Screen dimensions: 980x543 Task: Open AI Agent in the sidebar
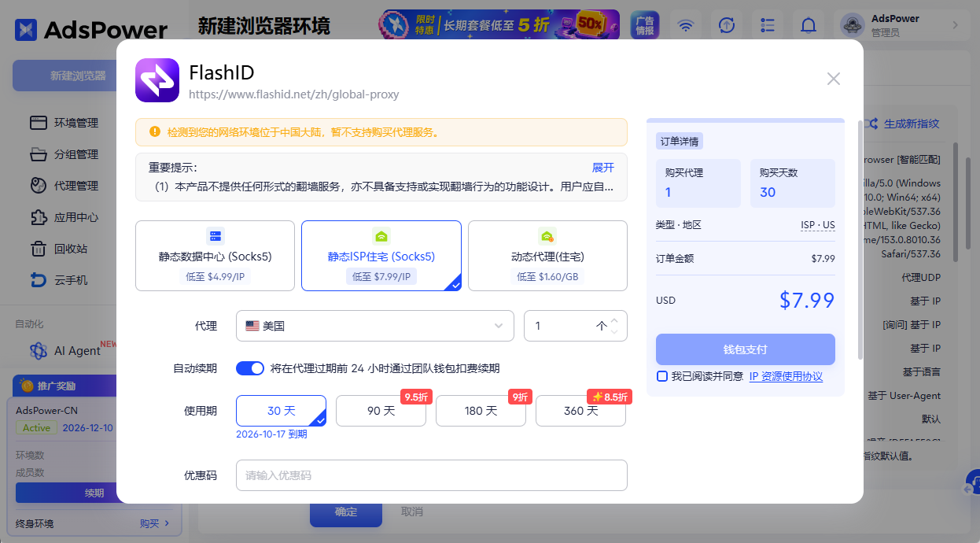[x=77, y=351]
